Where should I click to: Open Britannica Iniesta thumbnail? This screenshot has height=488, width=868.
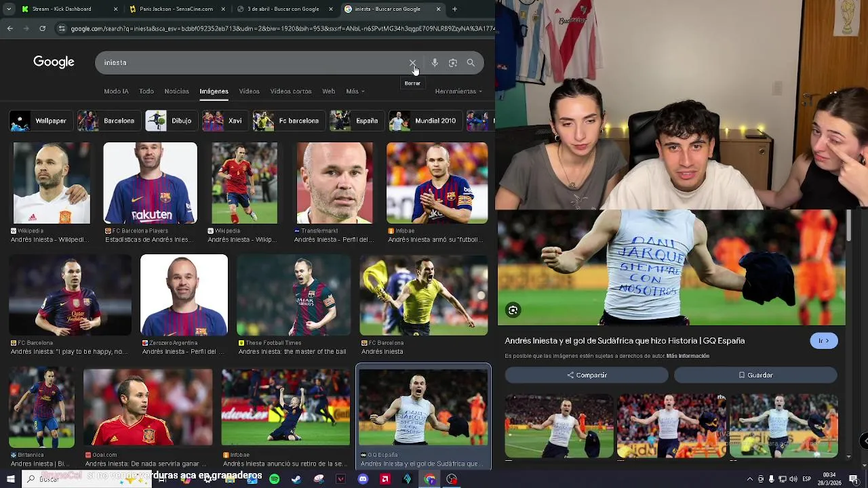[x=42, y=407]
